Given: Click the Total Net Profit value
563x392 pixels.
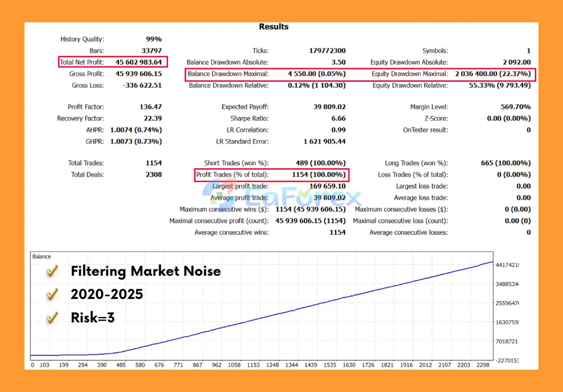Looking at the screenshot, I should (139, 62).
